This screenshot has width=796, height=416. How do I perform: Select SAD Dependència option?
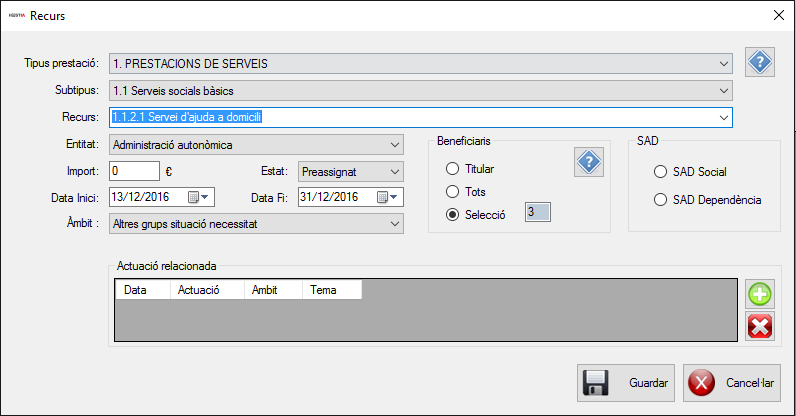coord(660,200)
